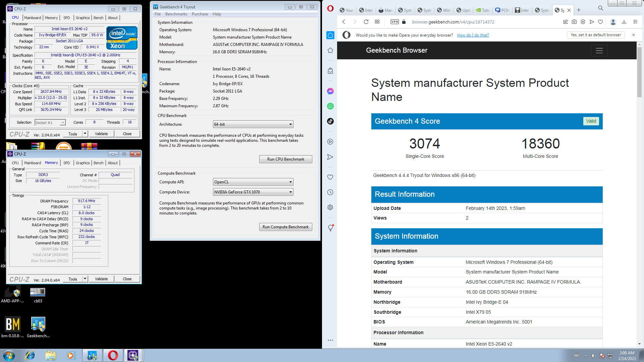Open the history clock in Opera sidebar
The width and height of the screenshot is (644, 362).
pyautogui.click(x=330, y=192)
